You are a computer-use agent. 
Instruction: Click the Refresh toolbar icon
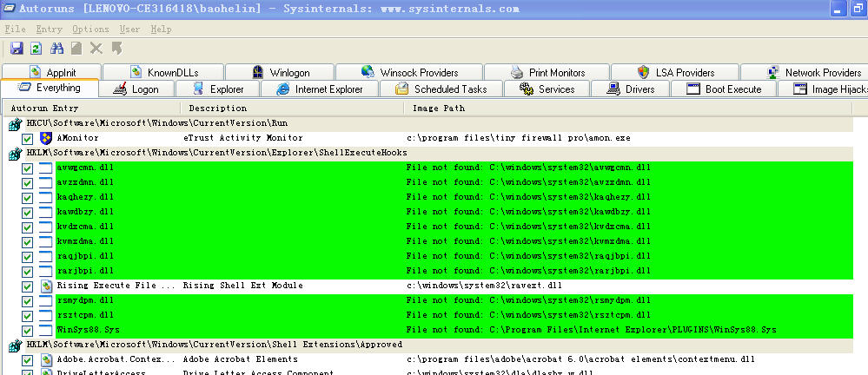click(x=36, y=49)
